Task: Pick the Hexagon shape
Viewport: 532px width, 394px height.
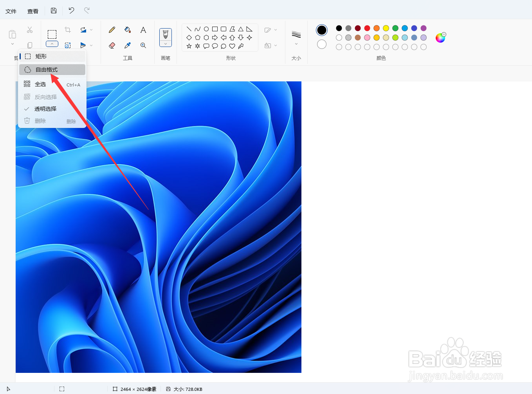Action: (206, 38)
